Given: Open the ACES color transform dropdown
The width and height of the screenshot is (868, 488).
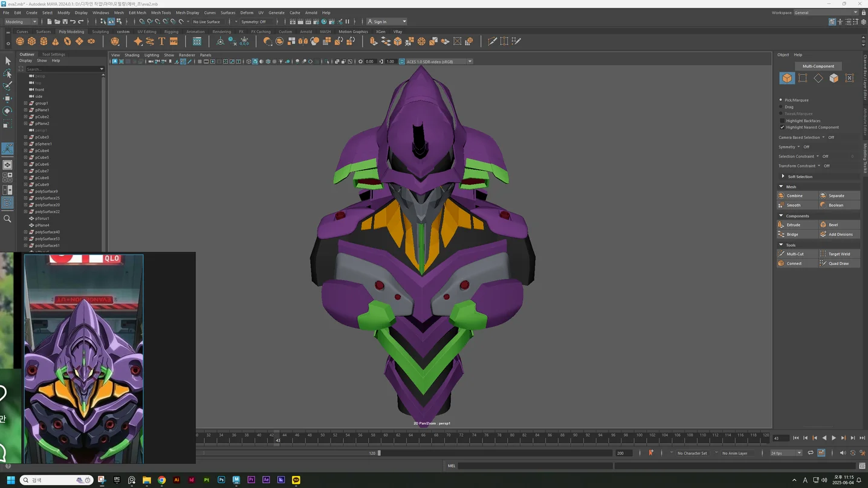Looking at the screenshot, I should [x=439, y=61].
